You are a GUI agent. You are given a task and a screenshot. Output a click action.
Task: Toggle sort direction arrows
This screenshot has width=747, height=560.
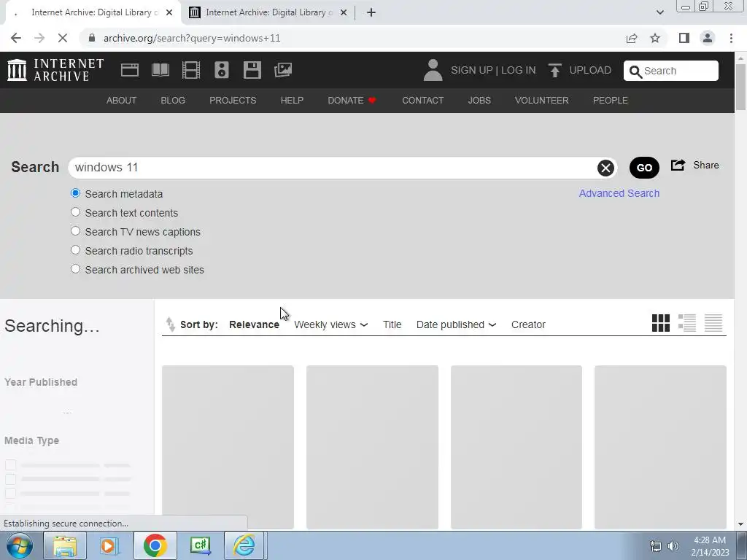click(170, 324)
